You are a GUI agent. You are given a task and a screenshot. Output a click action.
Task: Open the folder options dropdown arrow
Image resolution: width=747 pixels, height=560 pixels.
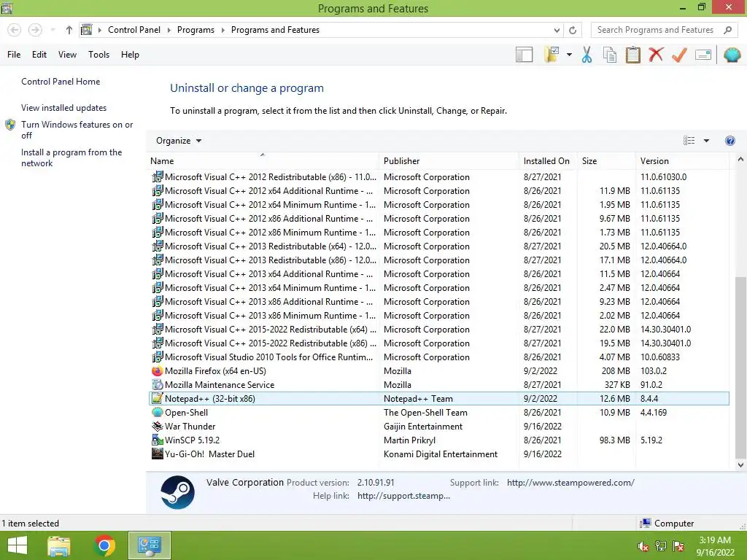pyautogui.click(x=569, y=55)
